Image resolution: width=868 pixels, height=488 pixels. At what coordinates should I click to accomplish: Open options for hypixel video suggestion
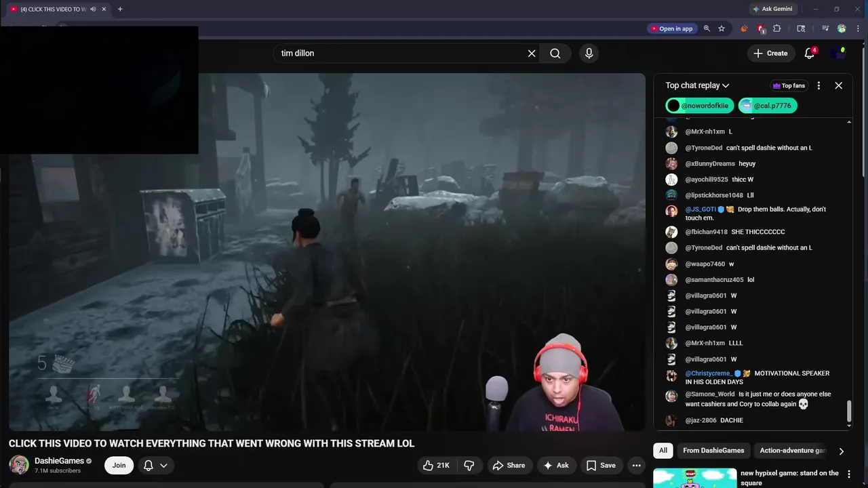pos(849,475)
